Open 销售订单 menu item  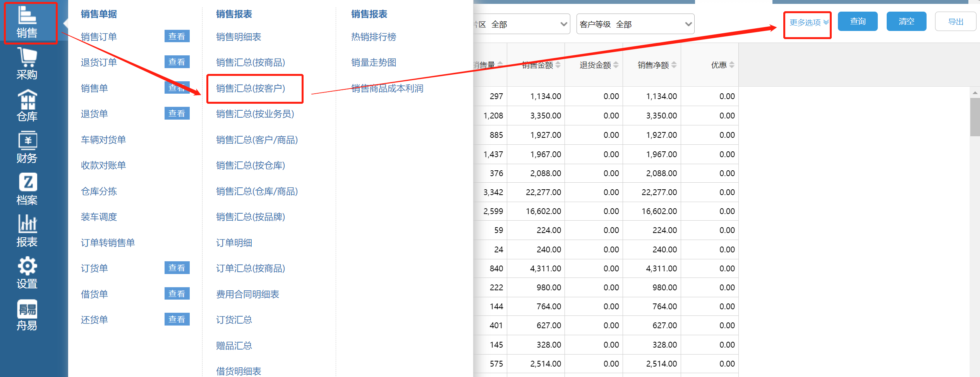point(99,37)
